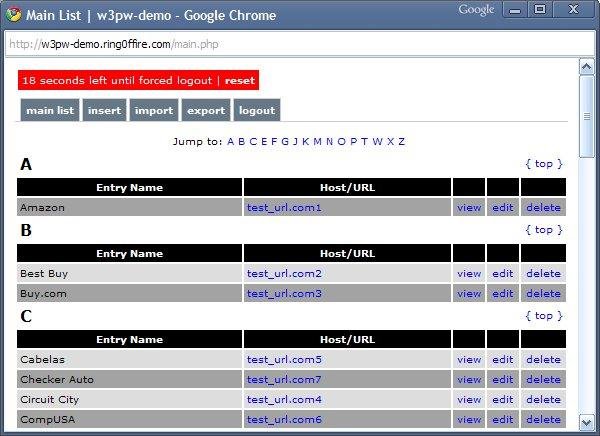This screenshot has height=436, width=600.
Task: Open test_url.com4 link
Action: click(x=284, y=400)
